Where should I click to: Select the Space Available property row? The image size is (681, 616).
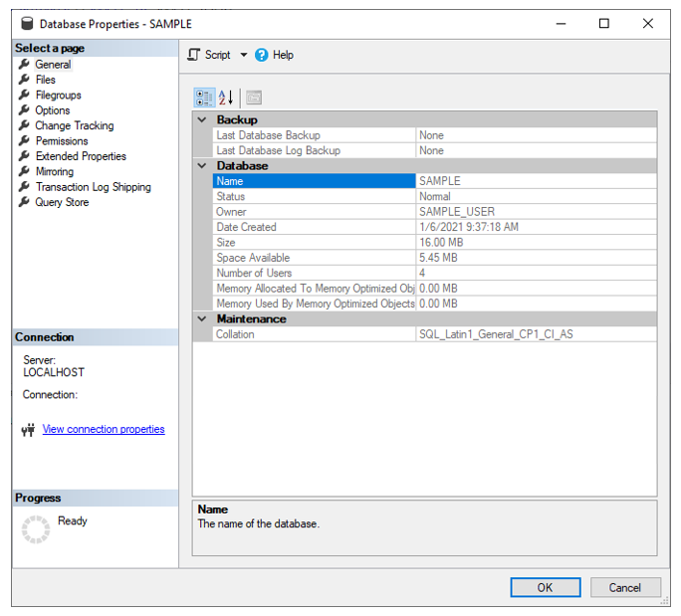click(x=434, y=258)
